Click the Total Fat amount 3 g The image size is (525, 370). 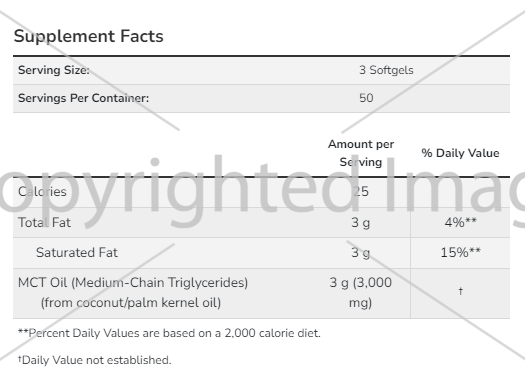click(361, 223)
